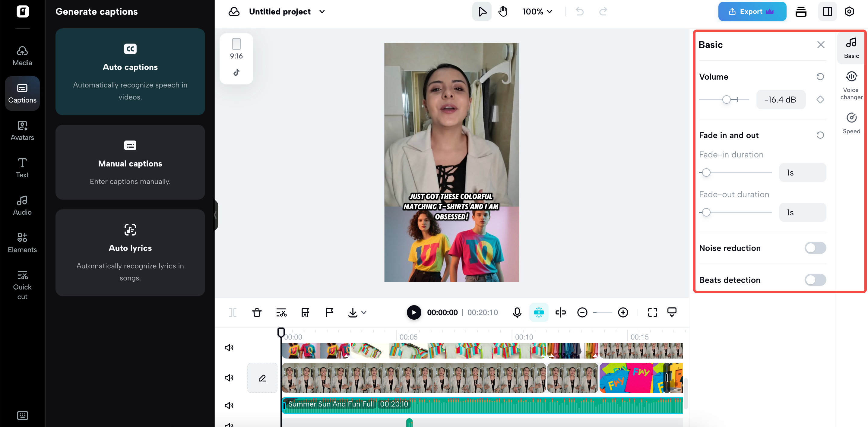Click the fullscreen preview icon
This screenshot has width=868, height=427.
[652, 312]
